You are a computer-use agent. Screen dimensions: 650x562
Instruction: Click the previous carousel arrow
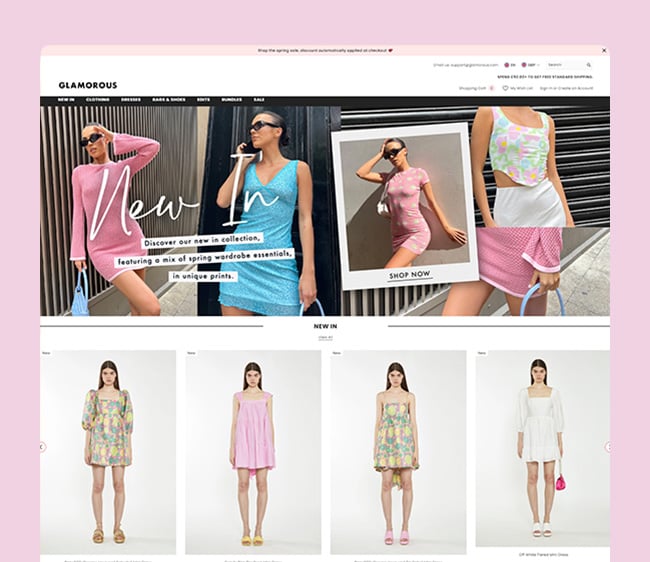(42, 447)
